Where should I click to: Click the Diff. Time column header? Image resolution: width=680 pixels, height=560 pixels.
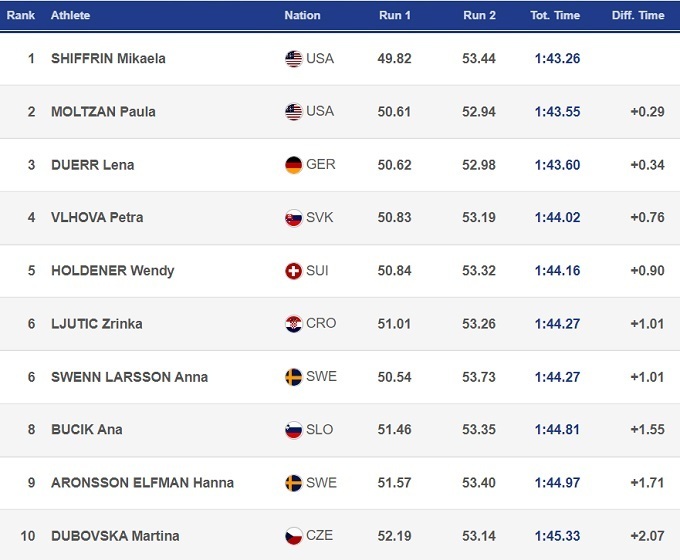click(x=638, y=15)
